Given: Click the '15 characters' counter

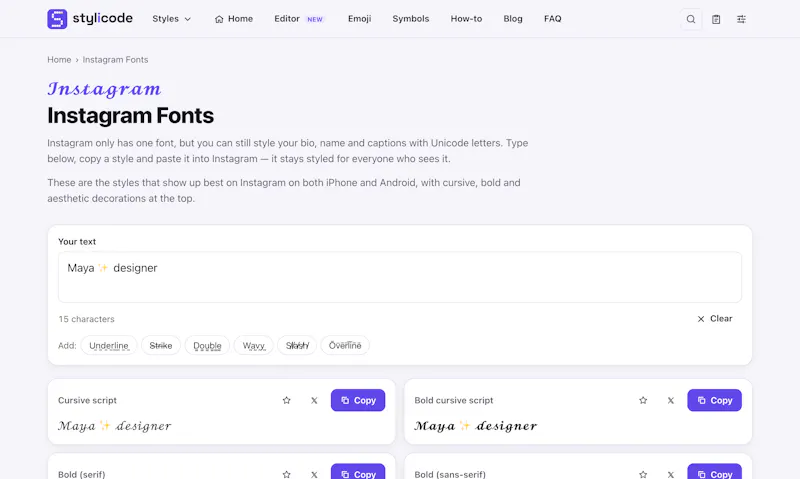Looking at the screenshot, I should click(x=86, y=319).
